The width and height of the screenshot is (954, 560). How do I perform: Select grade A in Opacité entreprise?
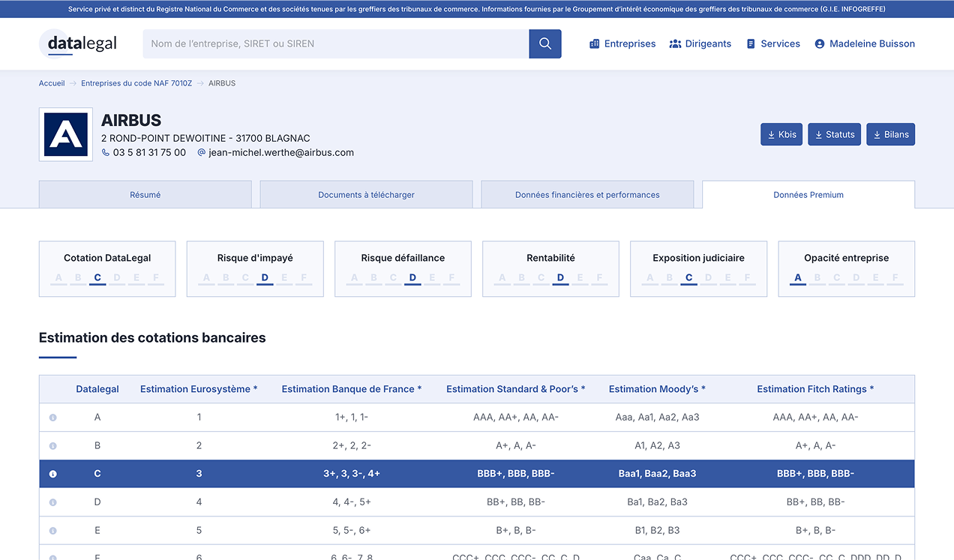tap(797, 277)
